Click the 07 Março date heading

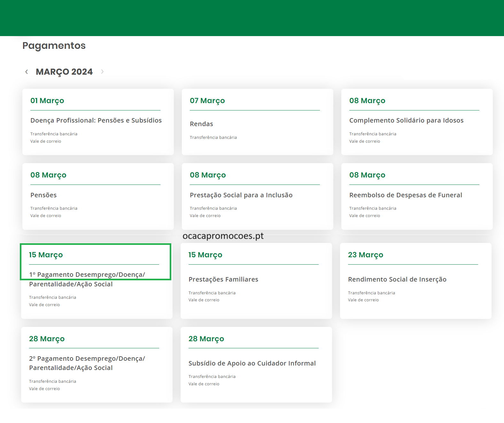click(207, 101)
